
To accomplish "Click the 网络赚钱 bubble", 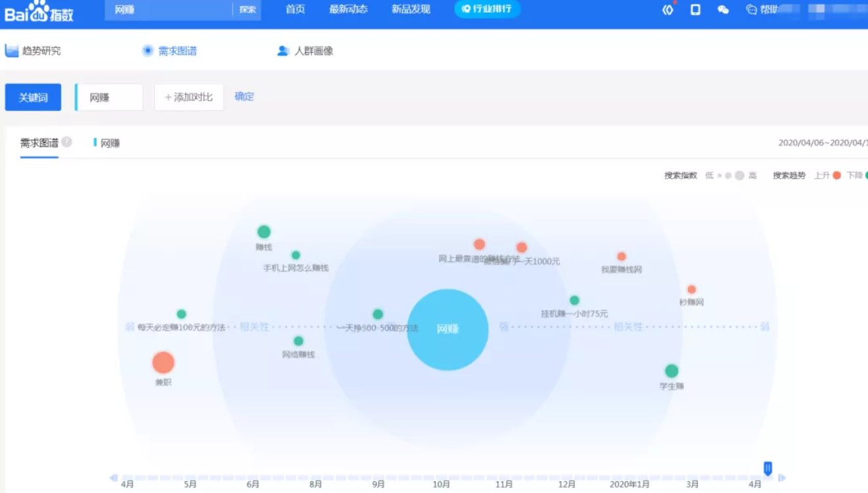I will (x=298, y=341).
